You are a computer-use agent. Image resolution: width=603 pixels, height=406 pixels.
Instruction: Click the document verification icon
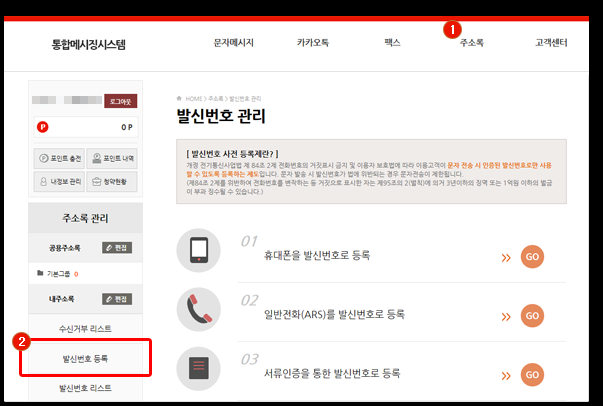point(198,367)
